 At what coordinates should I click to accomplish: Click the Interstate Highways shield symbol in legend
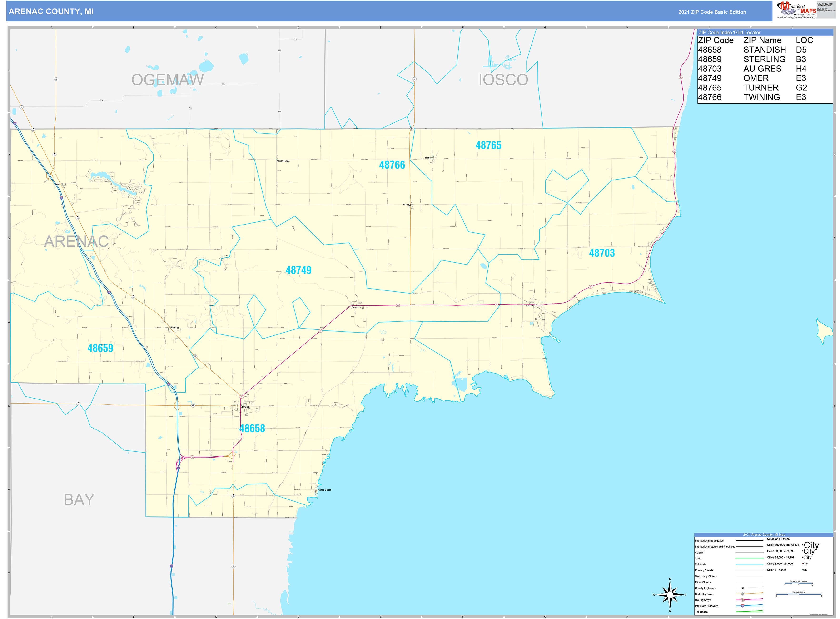click(x=743, y=606)
